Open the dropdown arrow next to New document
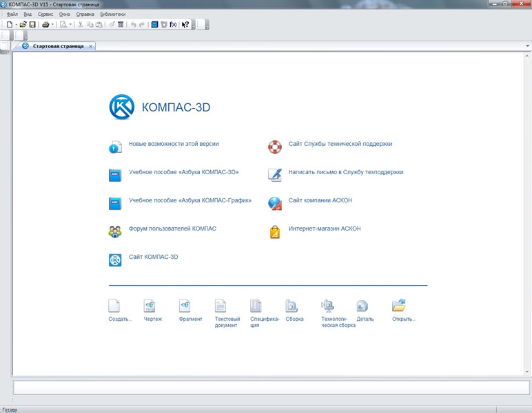 click(x=16, y=24)
